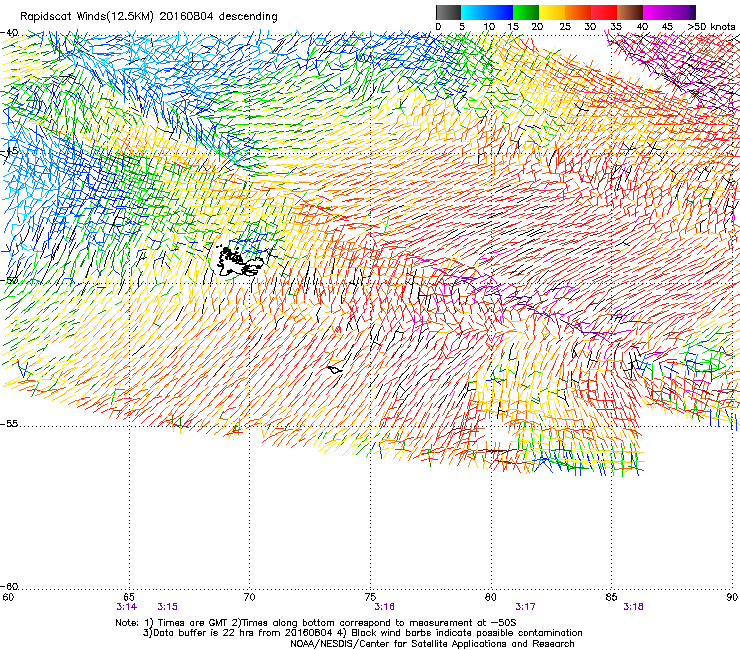Click the 'Note: 1) Times are GMT' line

click(x=315, y=623)
